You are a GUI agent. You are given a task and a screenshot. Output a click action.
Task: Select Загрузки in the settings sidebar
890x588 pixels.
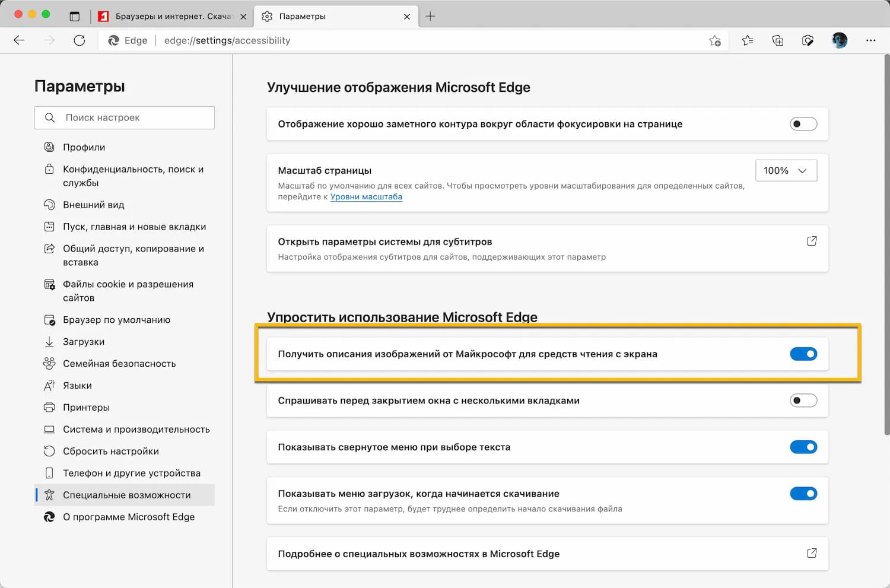[84, 342]
